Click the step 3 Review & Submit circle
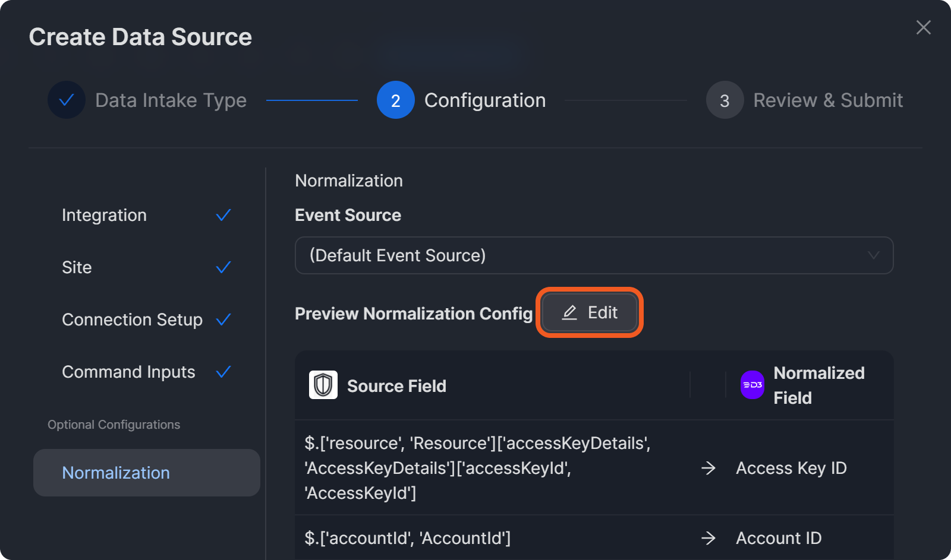The height and width of the screenshot is (560, 951). click(x=725, y=100)
